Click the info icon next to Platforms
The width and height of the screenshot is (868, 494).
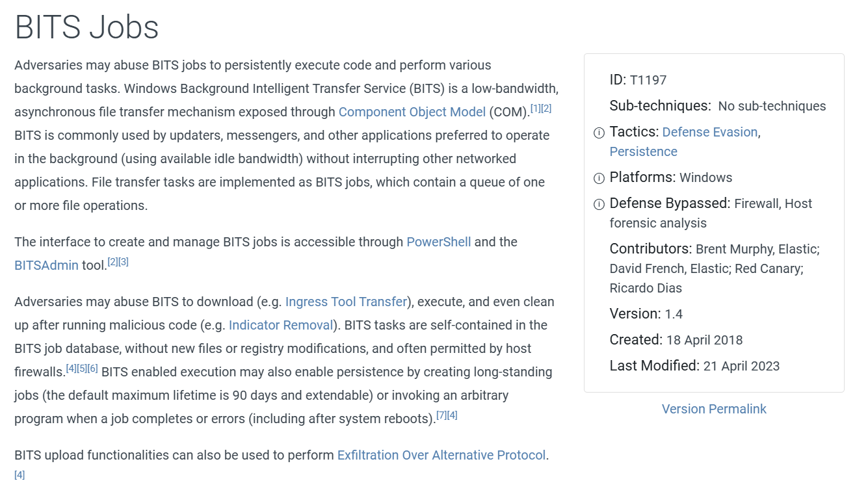point(599,179)
